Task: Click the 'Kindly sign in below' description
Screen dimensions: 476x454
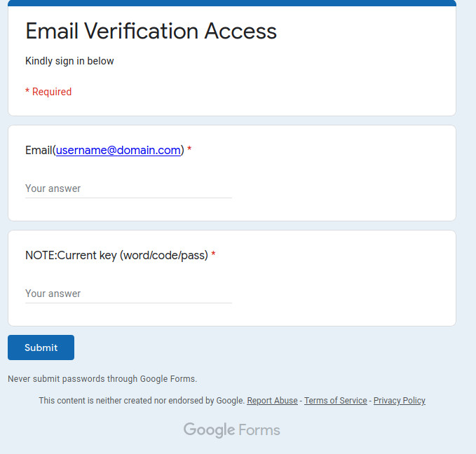Action: click(x=69, y=61)
